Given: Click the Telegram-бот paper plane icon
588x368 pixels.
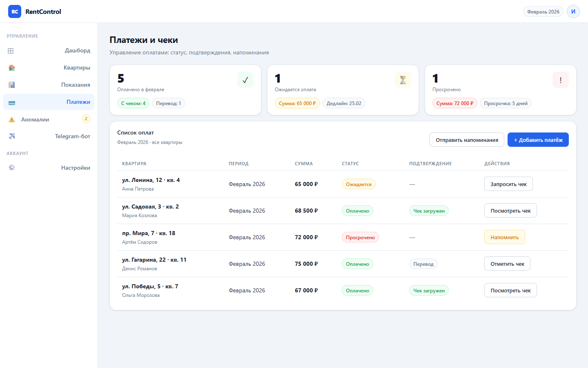Looking at the screenshot, I should (x=12, y=136).
